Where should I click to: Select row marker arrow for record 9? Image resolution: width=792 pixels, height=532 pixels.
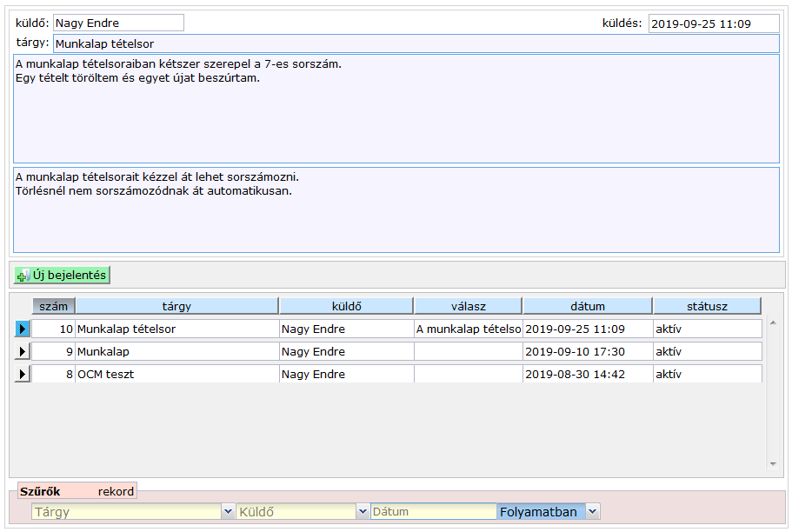pyautogui.click(x=23, y=352)
